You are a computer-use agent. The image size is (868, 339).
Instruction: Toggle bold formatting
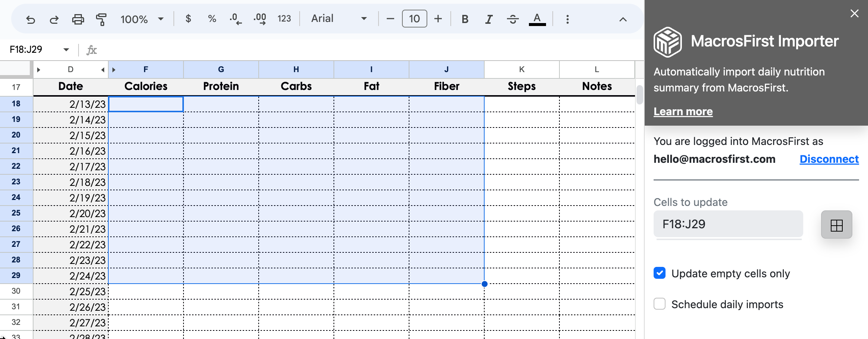pos(465,19)
